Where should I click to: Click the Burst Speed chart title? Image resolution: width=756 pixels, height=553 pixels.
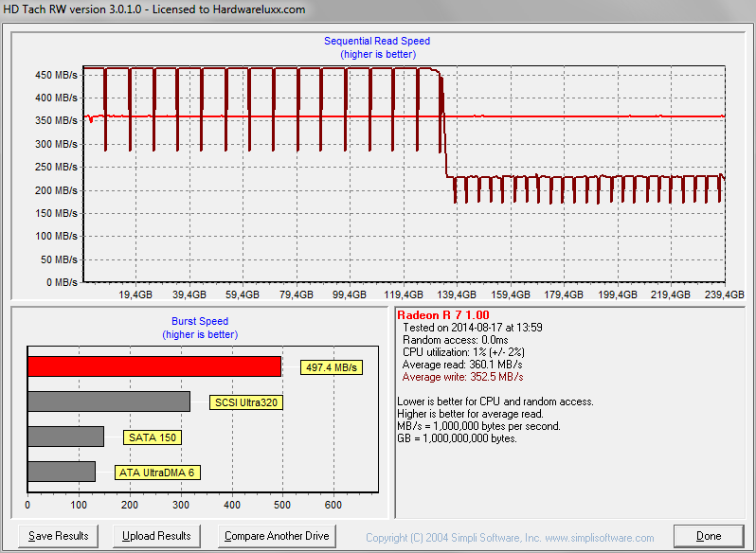tap(200, 321)
